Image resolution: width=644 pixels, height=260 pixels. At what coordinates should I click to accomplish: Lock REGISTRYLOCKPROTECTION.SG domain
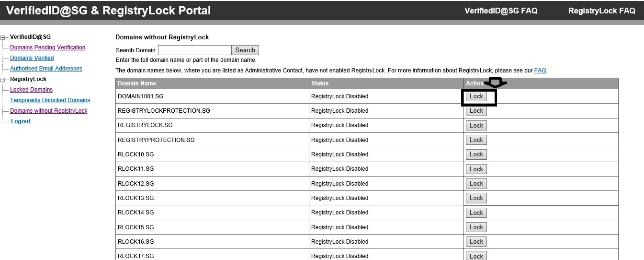tap(476, 111)
